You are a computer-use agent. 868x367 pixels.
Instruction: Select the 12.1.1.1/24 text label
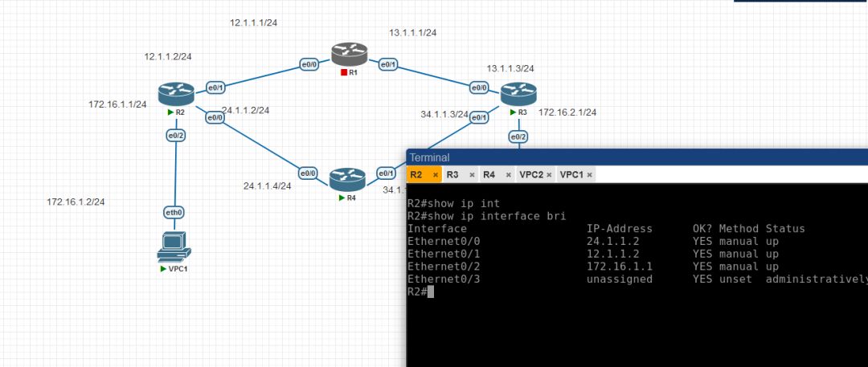pos(253,22)
